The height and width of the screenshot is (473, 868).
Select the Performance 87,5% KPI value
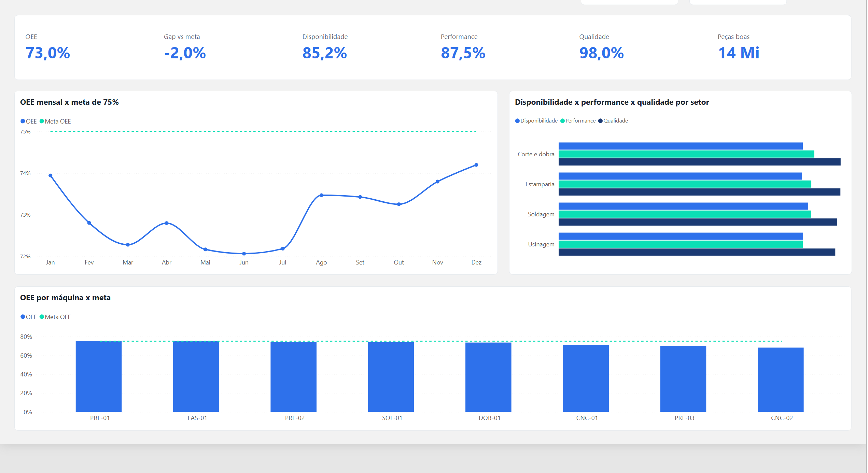click(463, 53)
